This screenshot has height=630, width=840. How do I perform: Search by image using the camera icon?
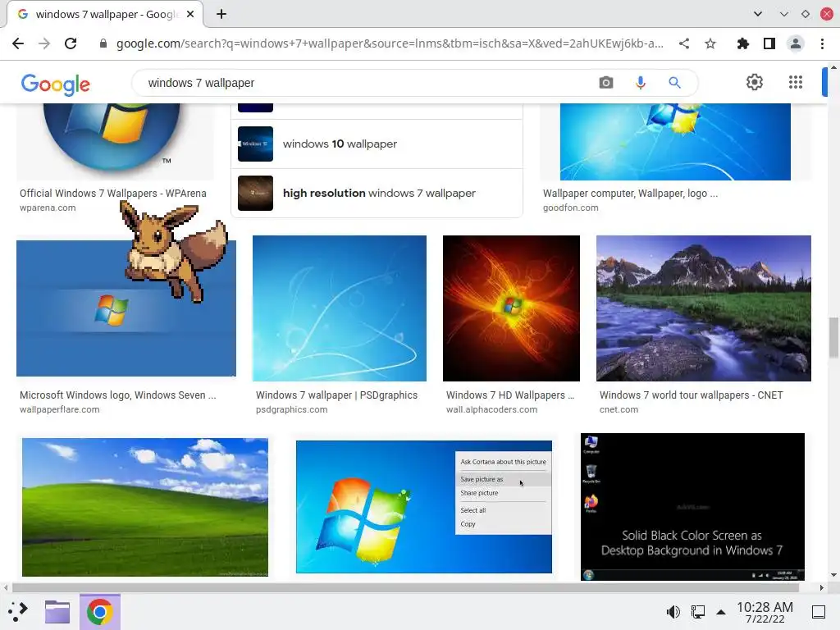tap(606, 83)
